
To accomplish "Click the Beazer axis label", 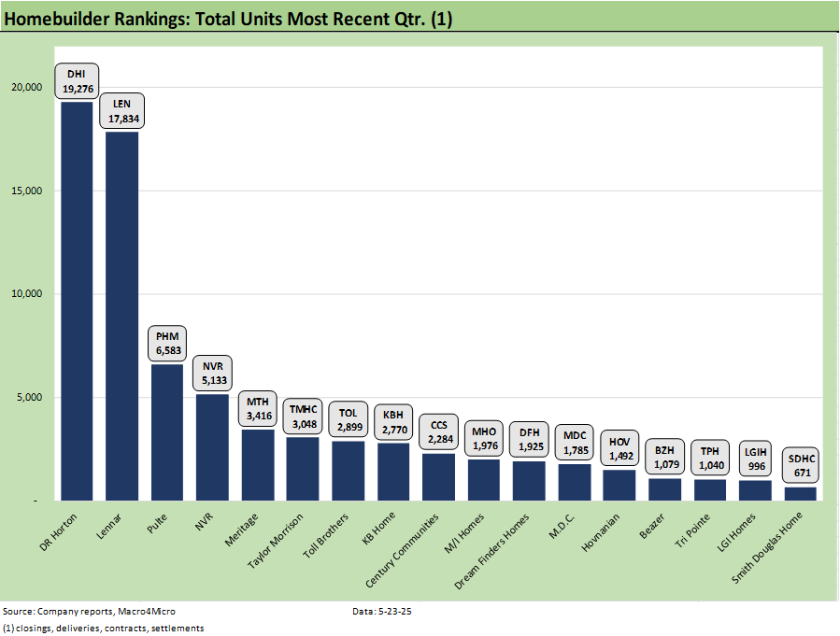I will 652,526.
